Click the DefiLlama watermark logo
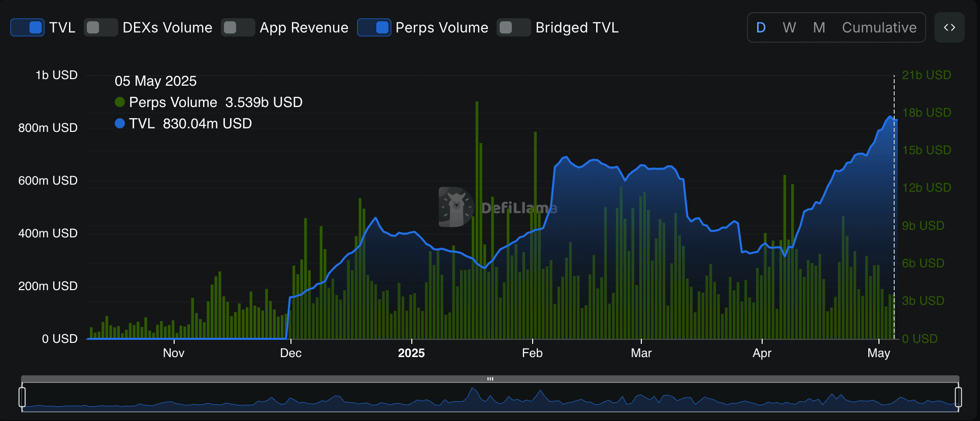Screen dimensions: 980x421 [x=455, y=207]
